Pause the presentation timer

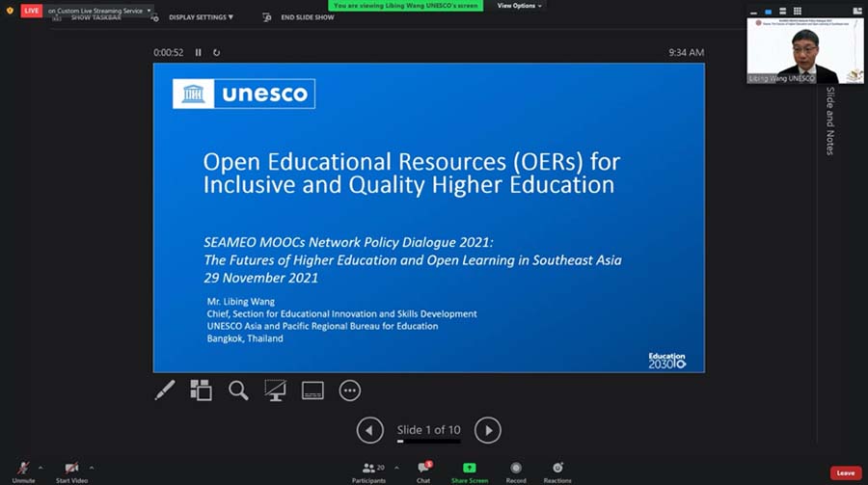[x=198, y=53]
